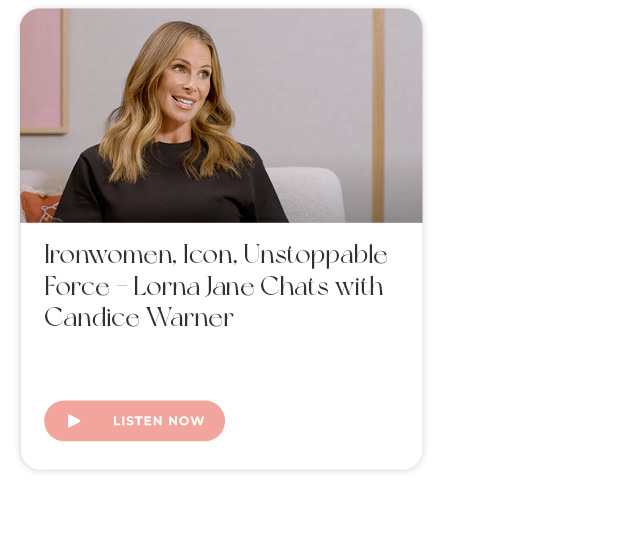Click the episode title 'Ironwomen, Icon, Unstoppable'

[216, 255]
